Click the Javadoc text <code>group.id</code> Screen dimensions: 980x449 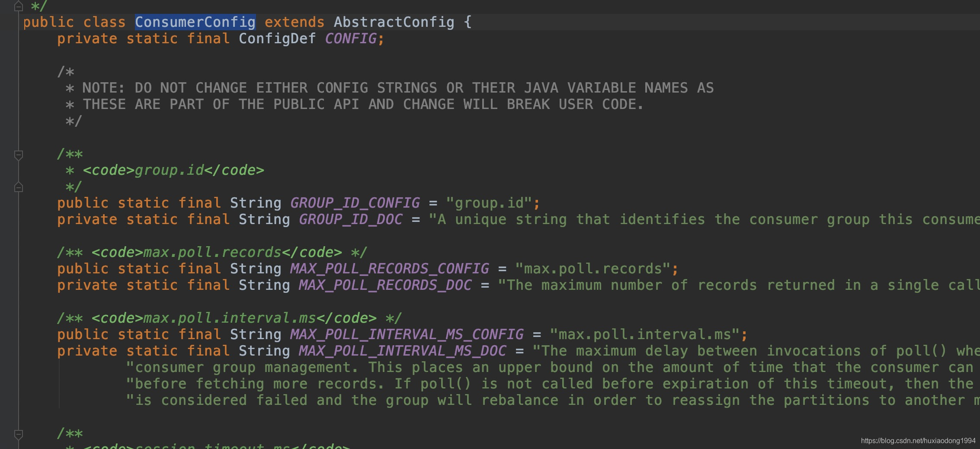173,170
